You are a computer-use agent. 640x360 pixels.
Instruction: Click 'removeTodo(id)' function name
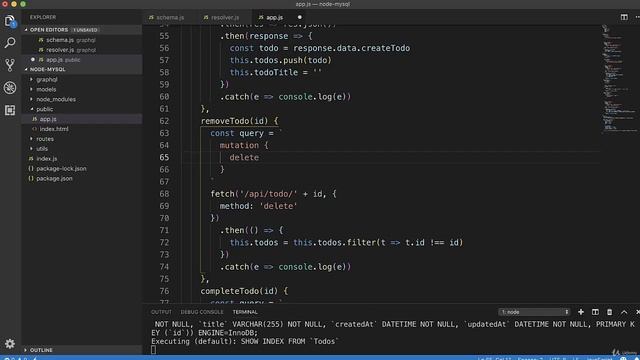[234, 121]
